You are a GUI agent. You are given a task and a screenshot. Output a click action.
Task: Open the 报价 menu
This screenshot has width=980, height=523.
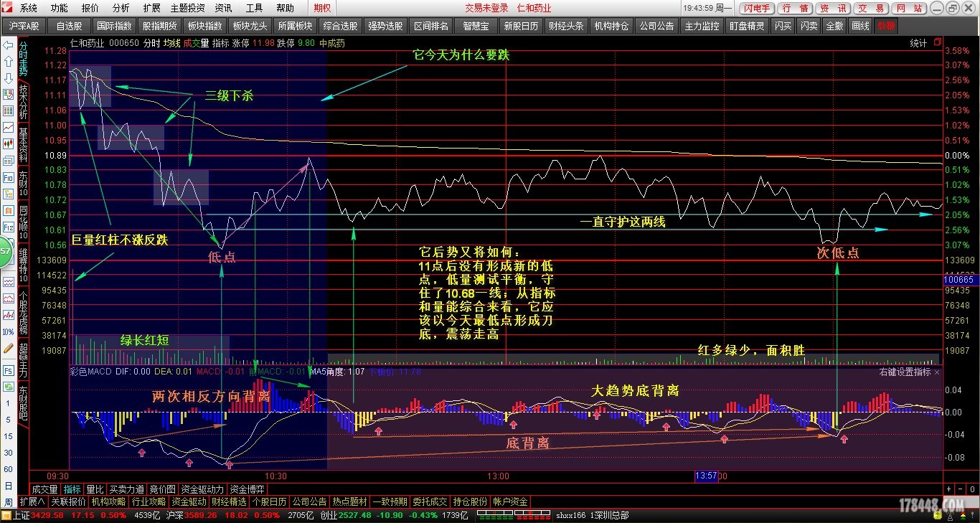click(90, 8)
